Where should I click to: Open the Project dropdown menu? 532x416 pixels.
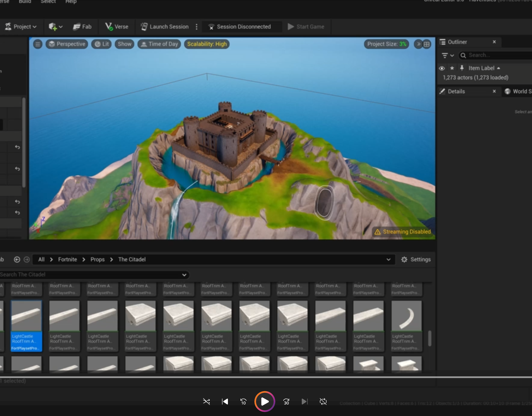[21, 27]
